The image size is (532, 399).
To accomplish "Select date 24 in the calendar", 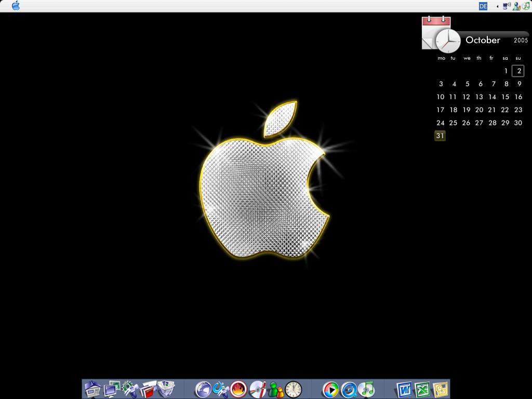I will click(441, 123).
